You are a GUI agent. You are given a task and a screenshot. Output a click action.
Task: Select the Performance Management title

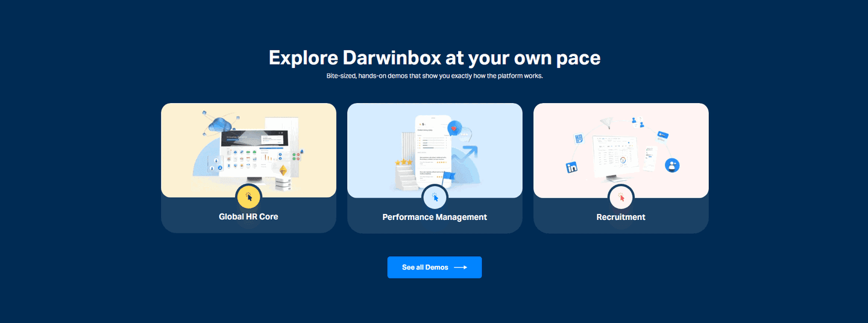point(435,217)
